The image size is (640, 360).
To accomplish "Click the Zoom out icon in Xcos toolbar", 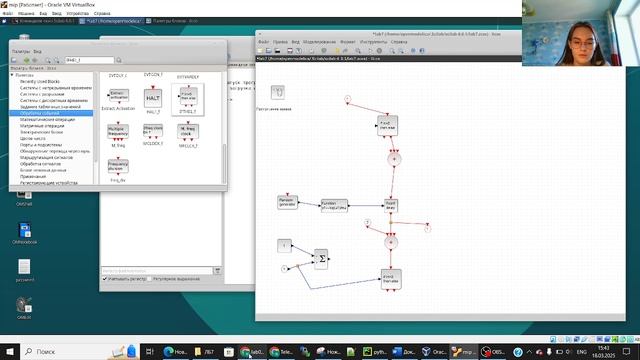I will 401,51.
